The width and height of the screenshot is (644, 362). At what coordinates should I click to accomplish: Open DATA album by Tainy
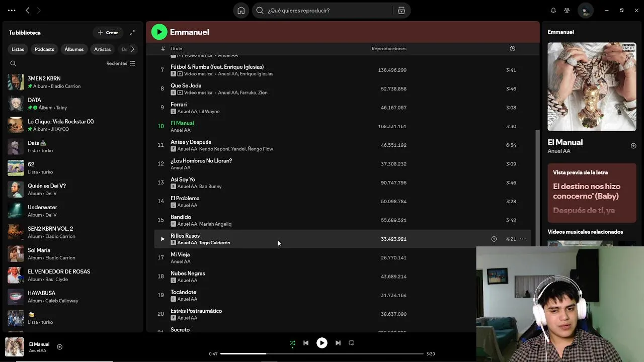[73, 104]
